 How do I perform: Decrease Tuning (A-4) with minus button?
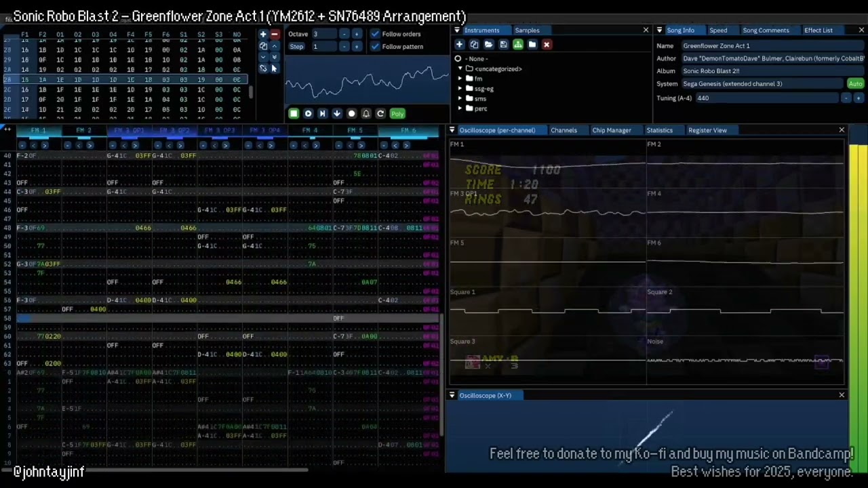(x=846, y=98)
